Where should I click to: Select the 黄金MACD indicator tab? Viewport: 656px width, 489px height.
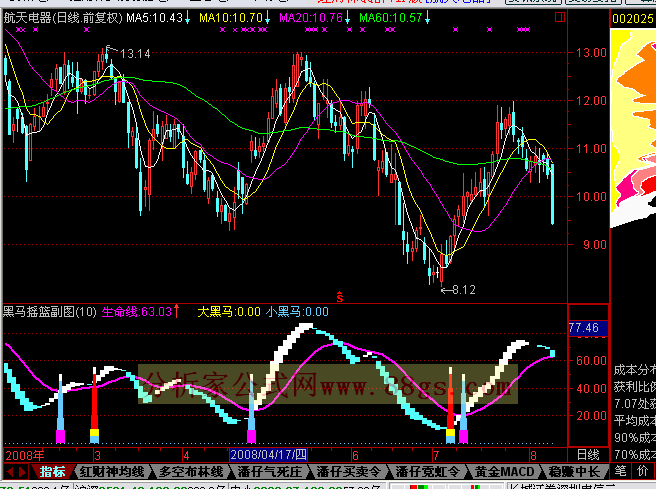pos(505,472)
